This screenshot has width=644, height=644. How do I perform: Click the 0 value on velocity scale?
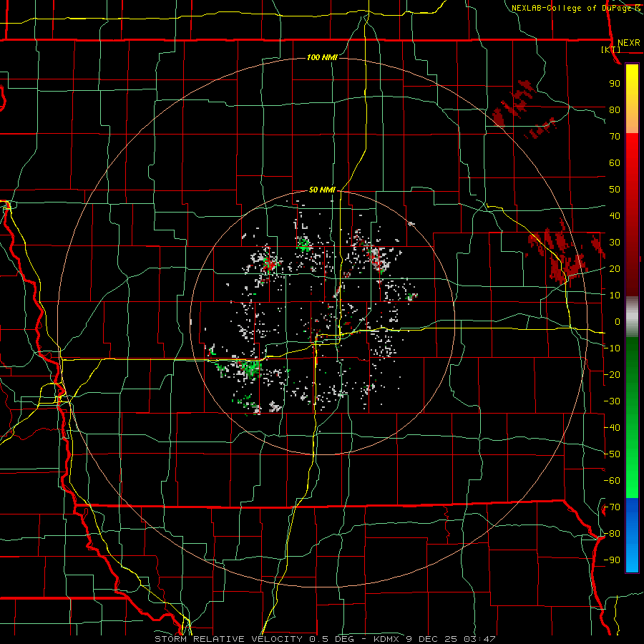pos(618,321)
